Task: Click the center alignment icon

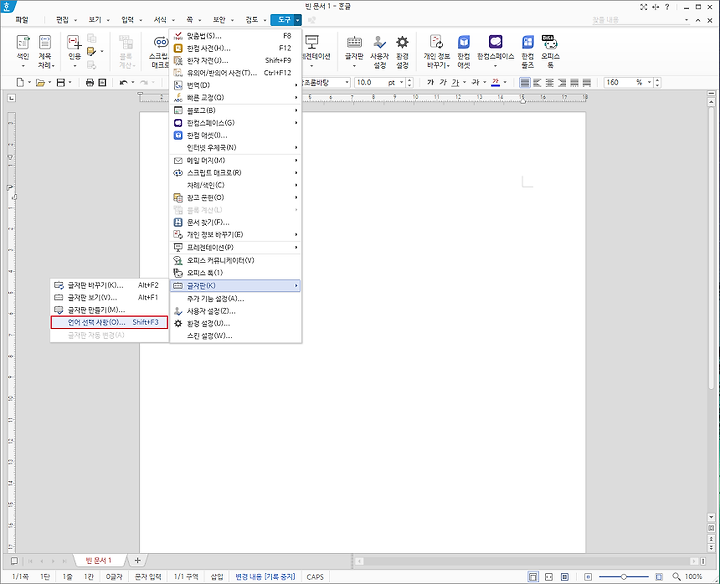Action: tap(550, 83)
